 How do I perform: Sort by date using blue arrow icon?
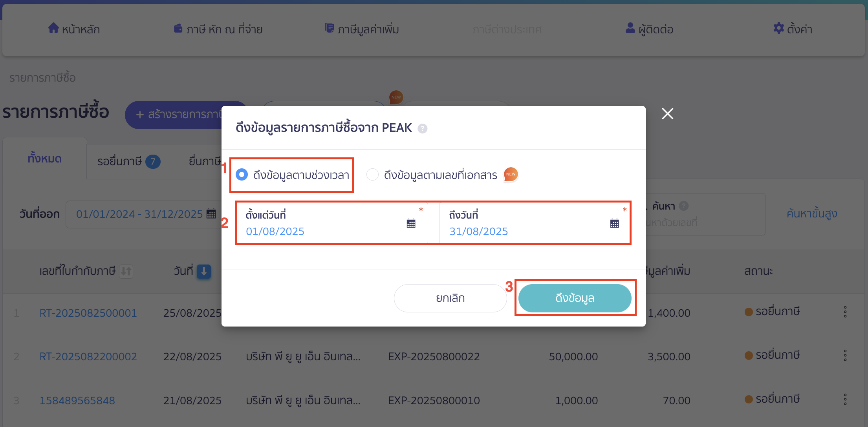(x=204, y=271)
